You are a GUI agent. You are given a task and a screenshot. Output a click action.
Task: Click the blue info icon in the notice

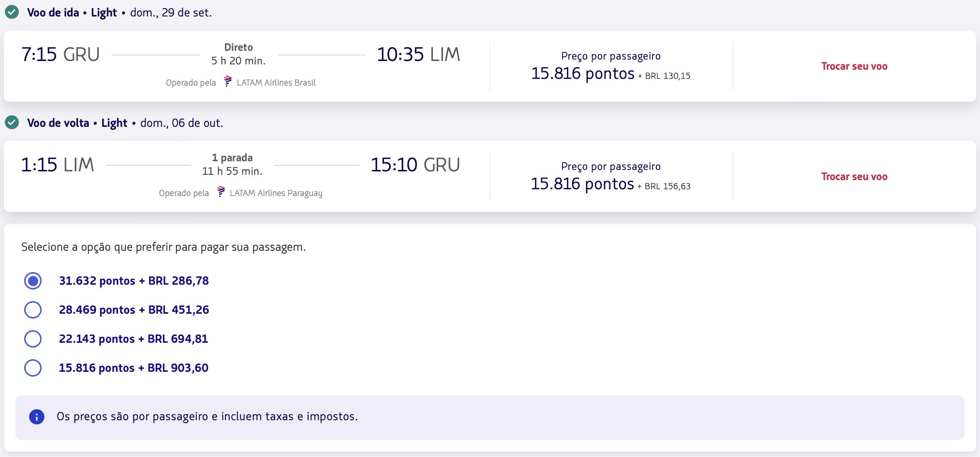click(37, 416)
